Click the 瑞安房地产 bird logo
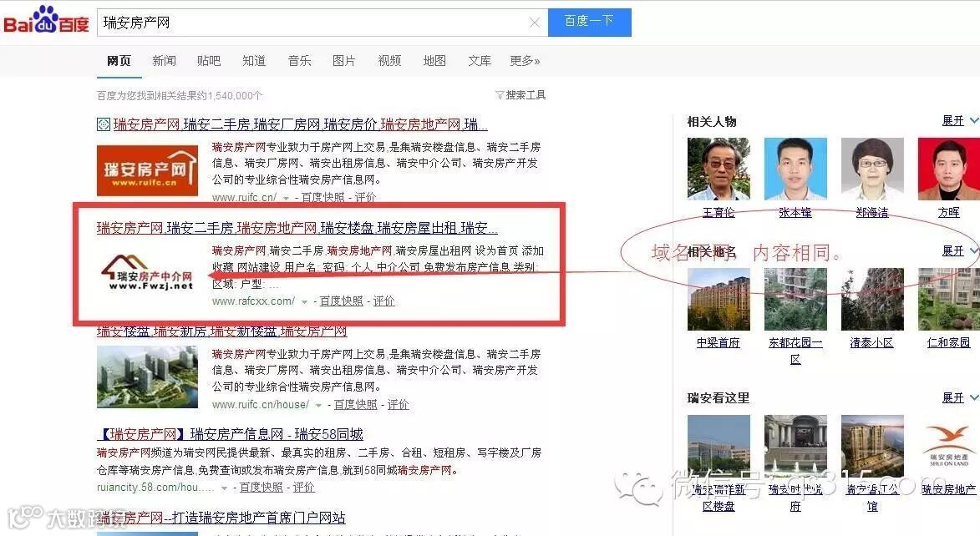 click(948, 446)
